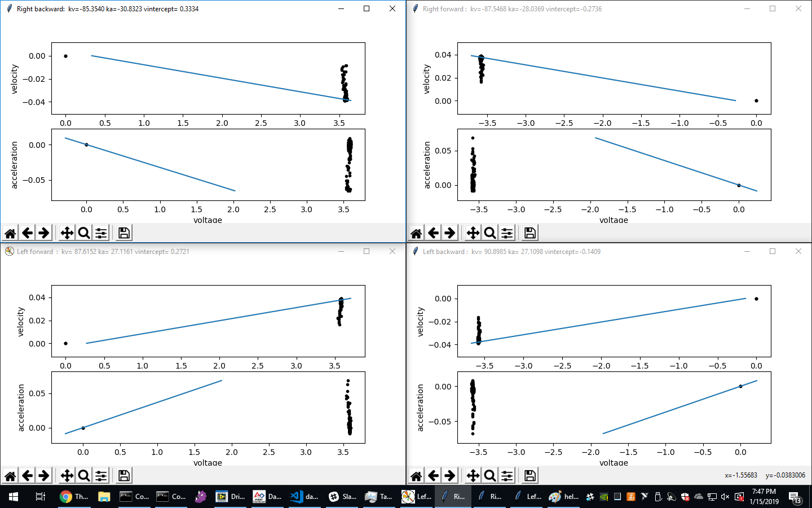
Task: Click Left forward window title text
Action: tap(103, 252)
